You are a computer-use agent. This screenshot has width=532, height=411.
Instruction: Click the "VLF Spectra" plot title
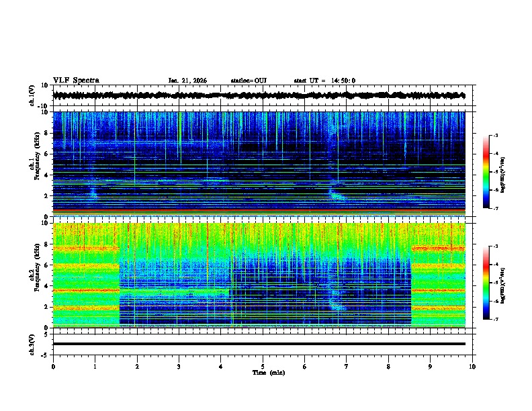point(76,81)
